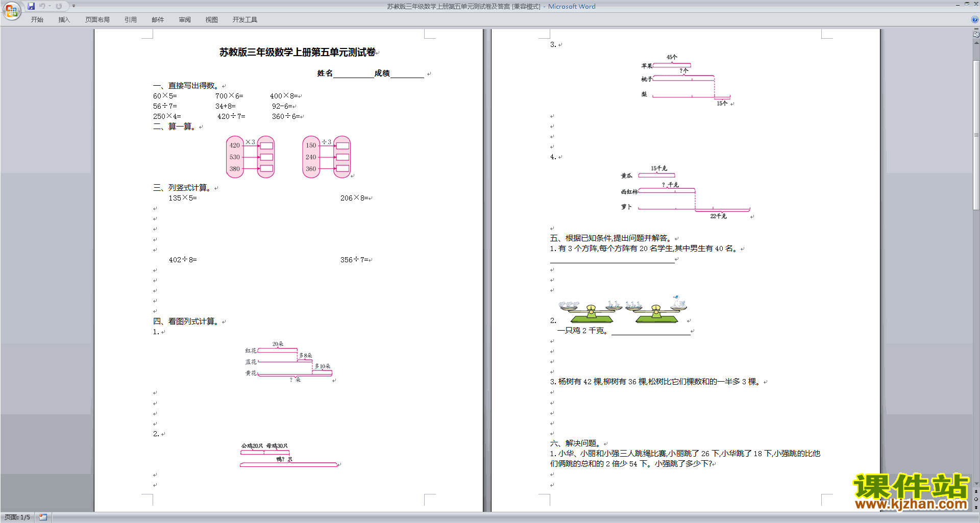Open the 开始 ribbon tab
This screenshot has width=980, height=523.
(37, 20)
